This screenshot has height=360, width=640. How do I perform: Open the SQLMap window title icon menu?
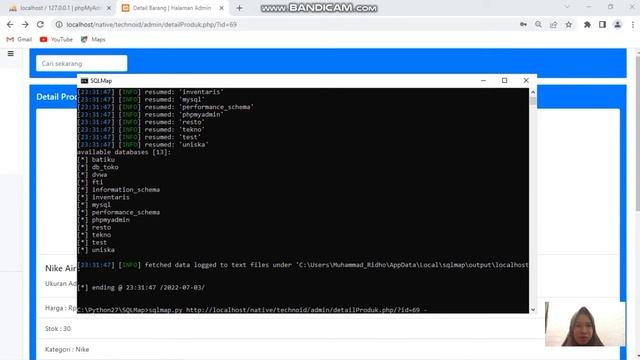84,81
